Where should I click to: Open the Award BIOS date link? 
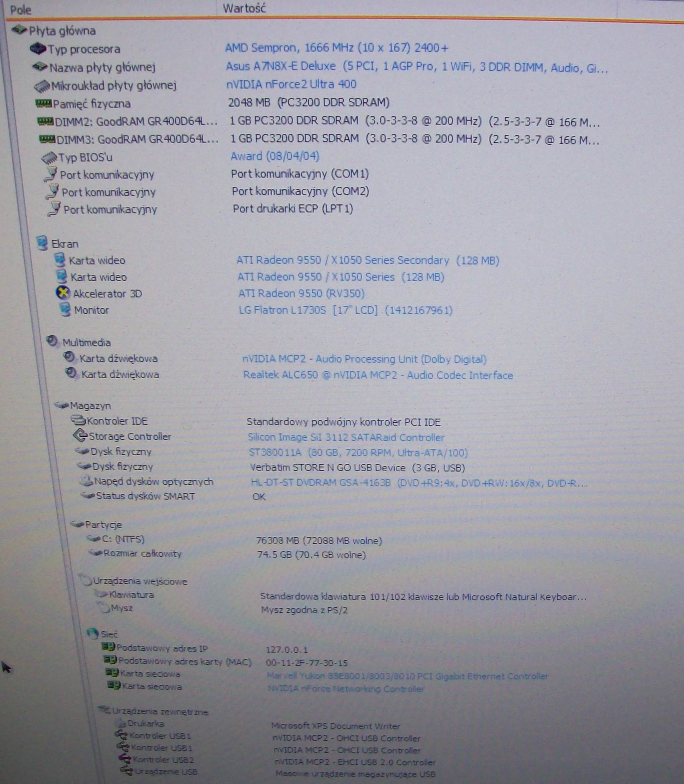275,156
